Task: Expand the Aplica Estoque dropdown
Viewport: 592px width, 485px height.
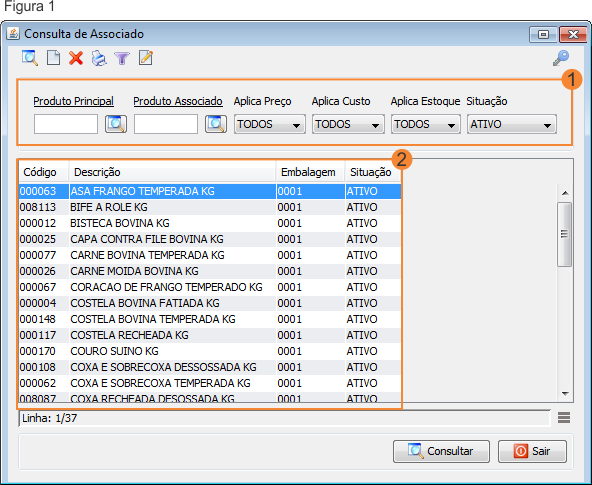Action: coord(426,124)
